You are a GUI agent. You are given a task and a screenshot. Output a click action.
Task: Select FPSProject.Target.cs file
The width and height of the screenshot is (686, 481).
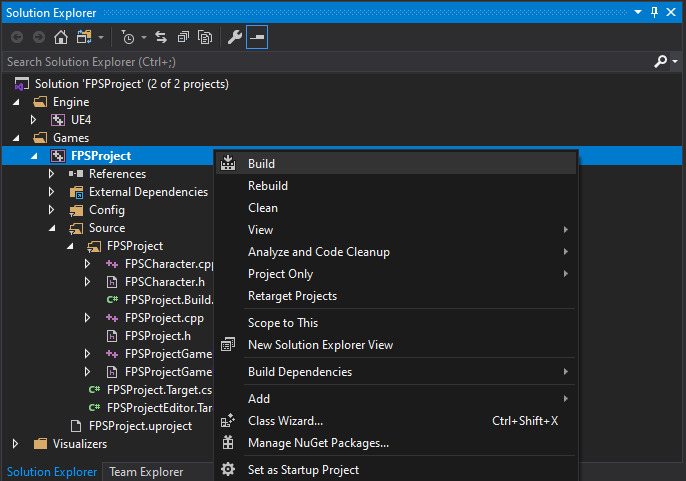(x=159, y=390)
